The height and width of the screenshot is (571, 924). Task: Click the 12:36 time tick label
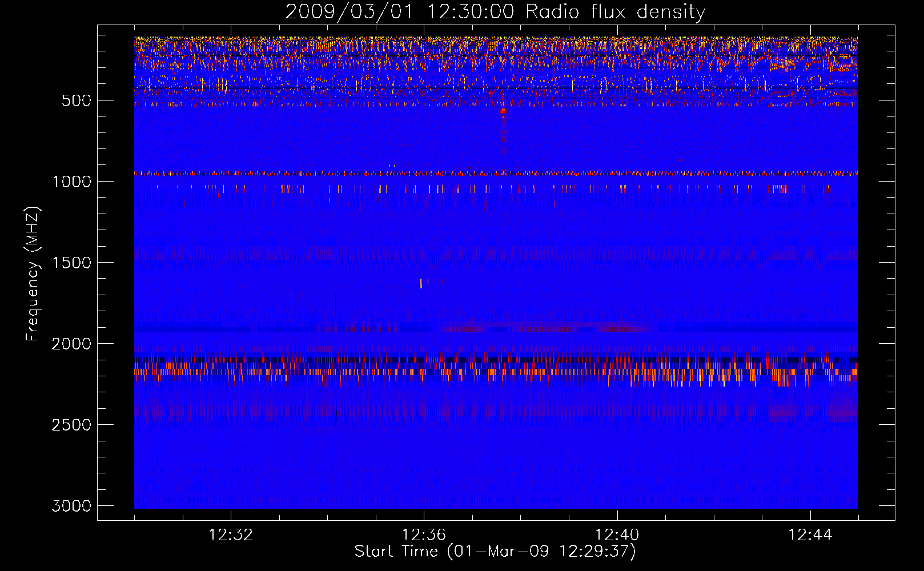pyautogui.click(x=424, y=535)
